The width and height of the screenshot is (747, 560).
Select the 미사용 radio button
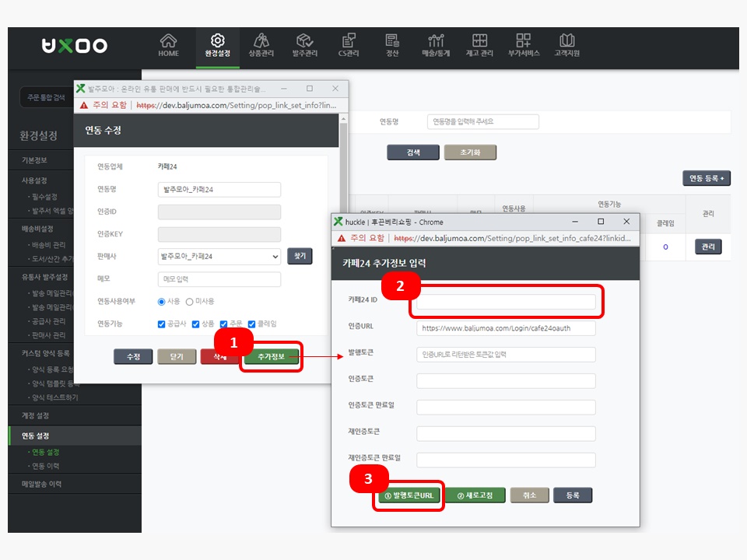189,302
